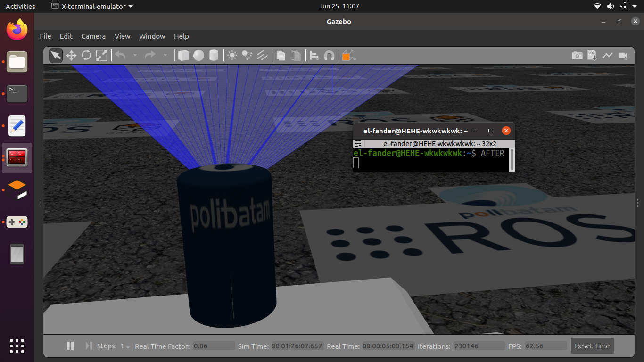The height and width of the screenshot is (362, 644).
Task: Activate the rotate mode tool
Action: 86,56
